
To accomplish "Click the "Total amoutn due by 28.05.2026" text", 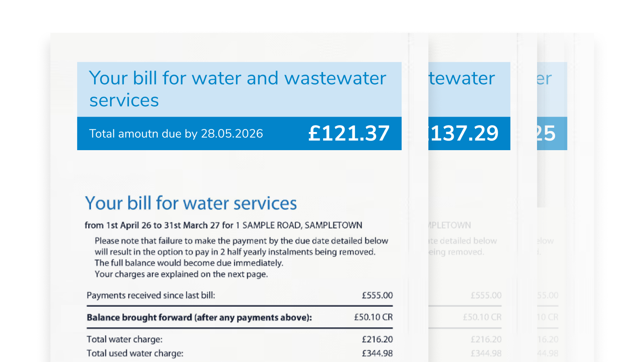I will (x=176, y=134).
